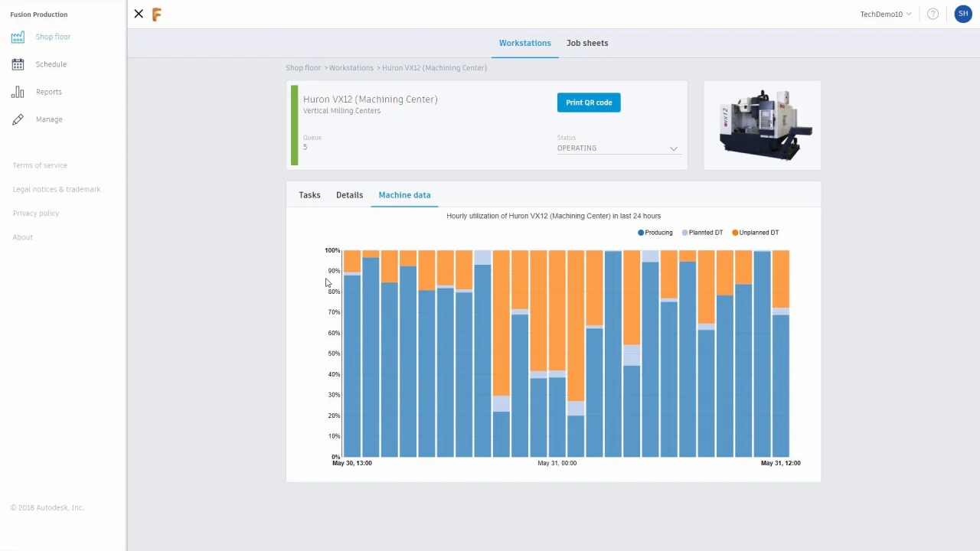Select the Machine data tab

click(x=404, y=195)
